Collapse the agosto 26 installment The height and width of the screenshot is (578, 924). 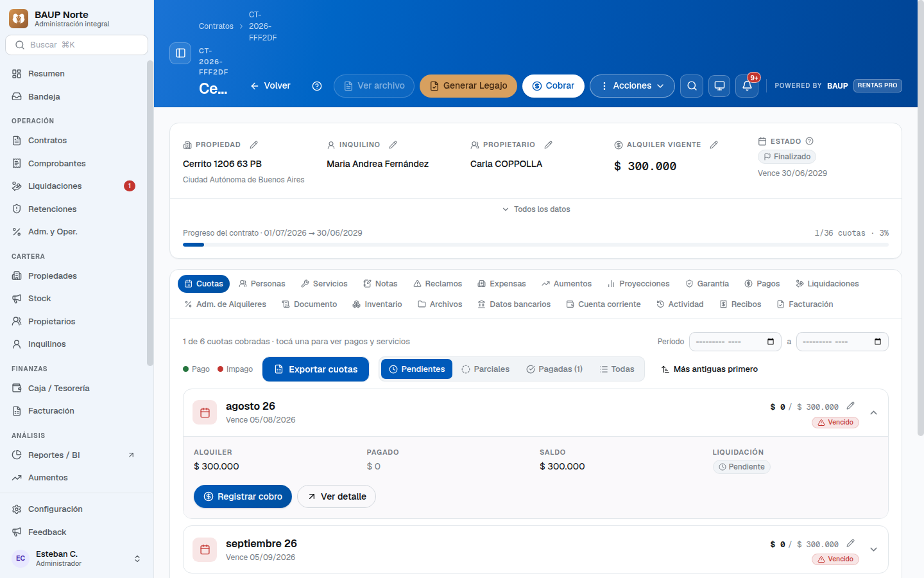click(x=873, y=413)
